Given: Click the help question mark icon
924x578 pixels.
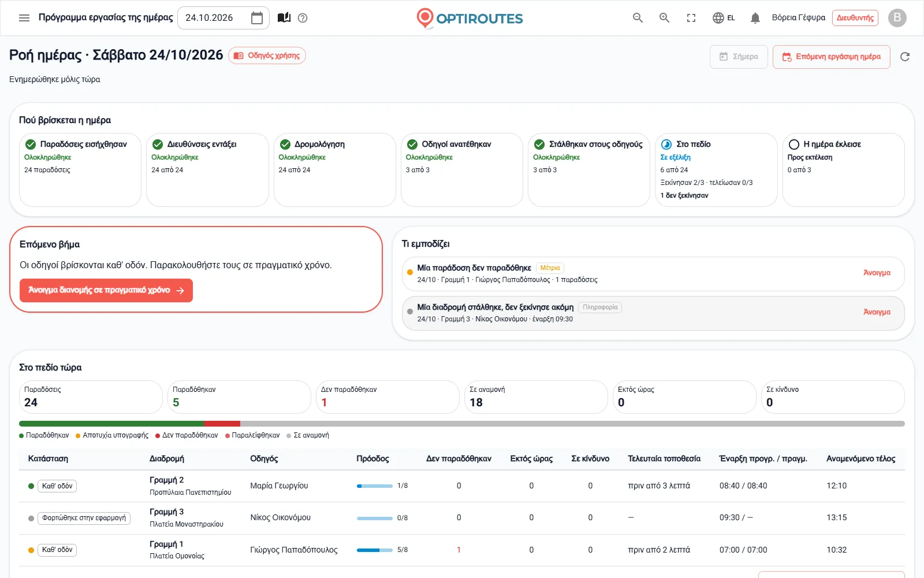Looking at the screenshot, I should point(303,18).
